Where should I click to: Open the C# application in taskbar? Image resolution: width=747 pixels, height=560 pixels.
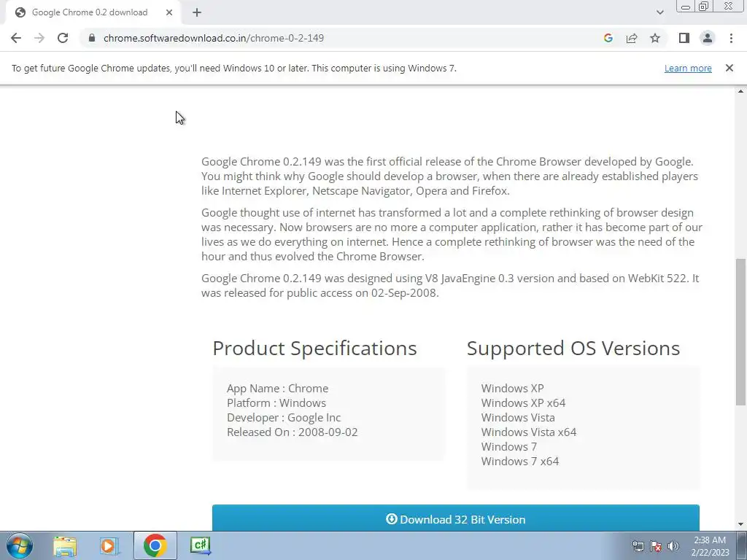[x=200, y=545]
